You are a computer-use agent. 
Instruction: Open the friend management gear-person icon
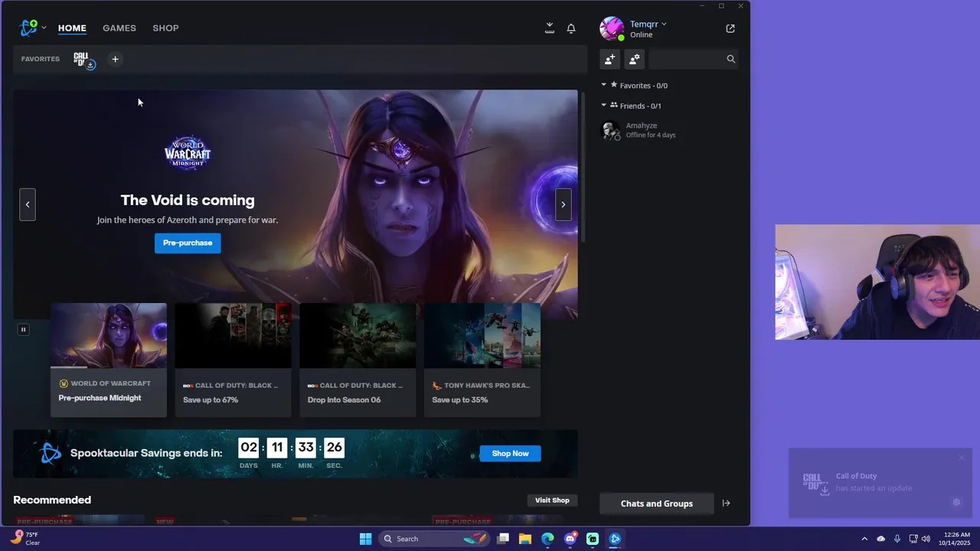(x=634, y=59)
